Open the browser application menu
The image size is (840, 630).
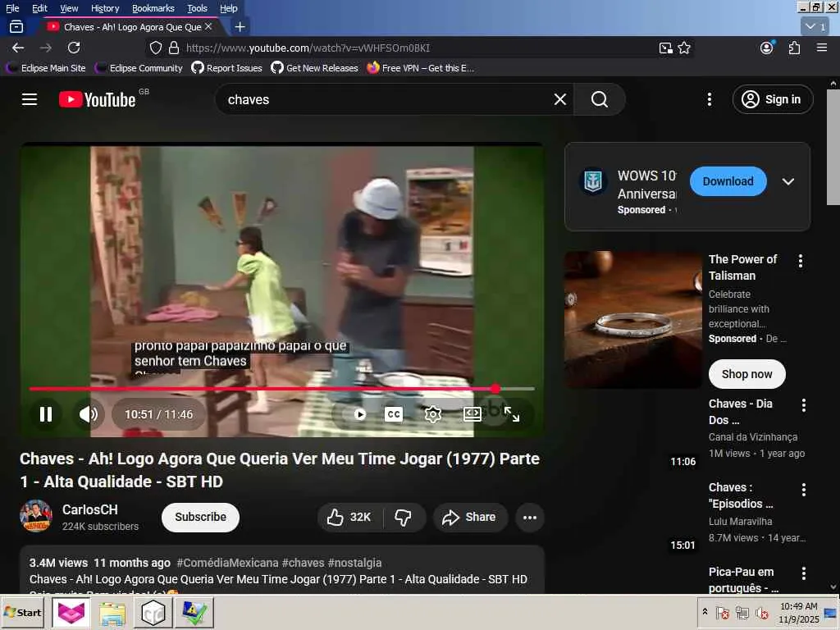[822, 48]
